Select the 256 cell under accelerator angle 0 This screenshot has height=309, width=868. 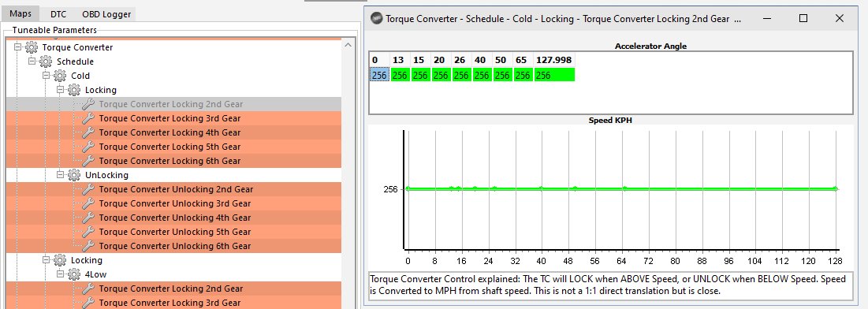(x=379, y=75)
